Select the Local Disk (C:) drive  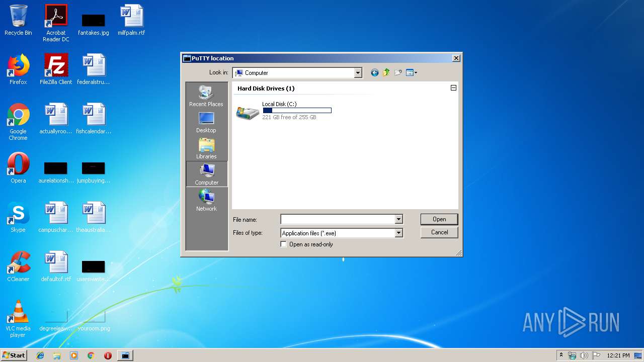(x=284, y=111)
